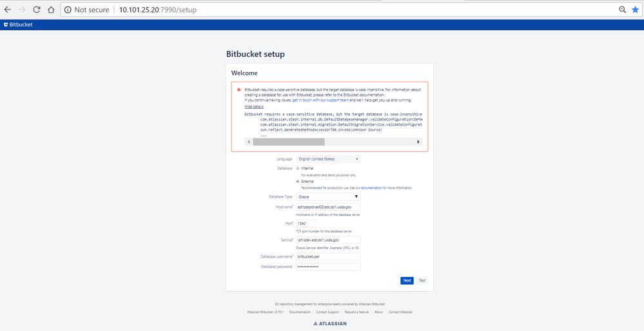
Task: Click 'TCP port number for the database server' hint
Action: (x=324, y=231)
